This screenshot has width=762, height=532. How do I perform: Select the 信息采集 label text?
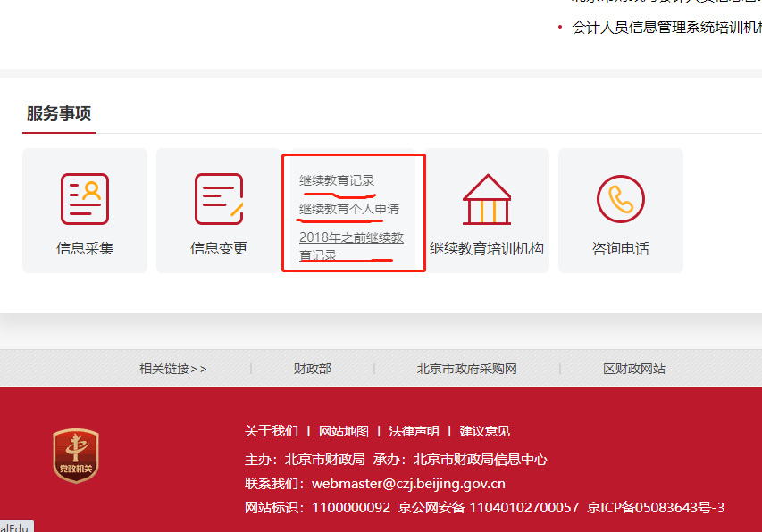tap(85, 249)
